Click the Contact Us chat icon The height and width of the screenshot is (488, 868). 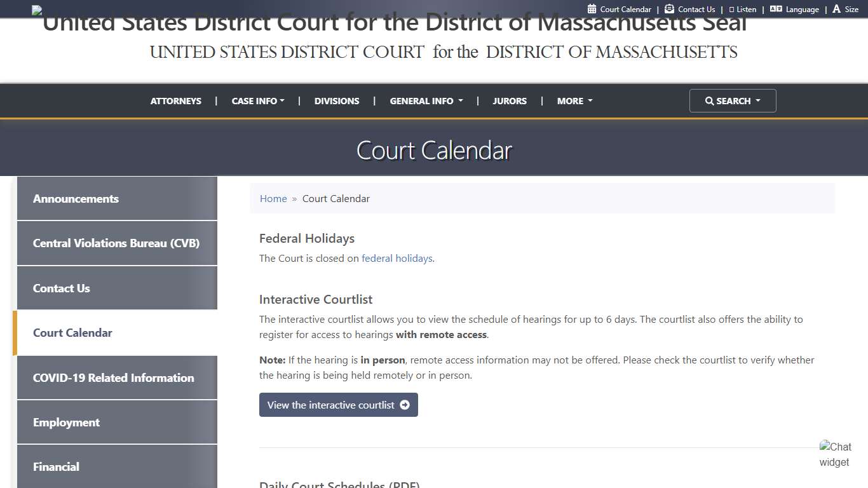pos(668,9)
